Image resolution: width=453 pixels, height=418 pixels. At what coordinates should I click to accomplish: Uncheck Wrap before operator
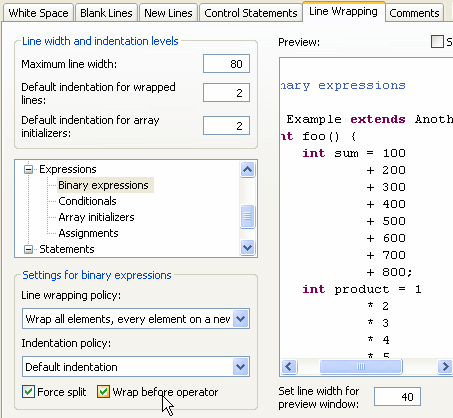[x=103, y=392]
